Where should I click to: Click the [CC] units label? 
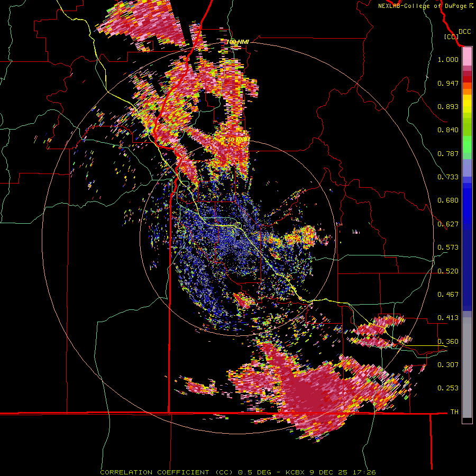pyautogui.click(x=451, y=36)
